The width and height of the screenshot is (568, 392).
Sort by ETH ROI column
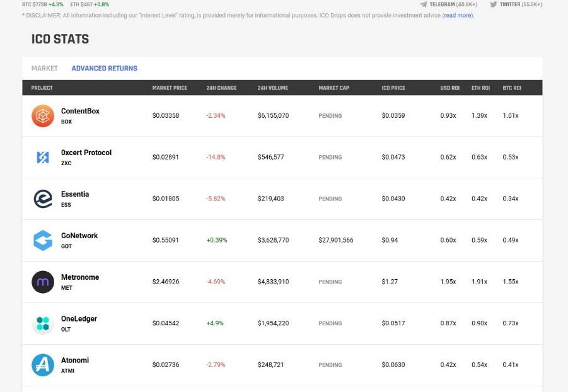(x=481, y=88)
